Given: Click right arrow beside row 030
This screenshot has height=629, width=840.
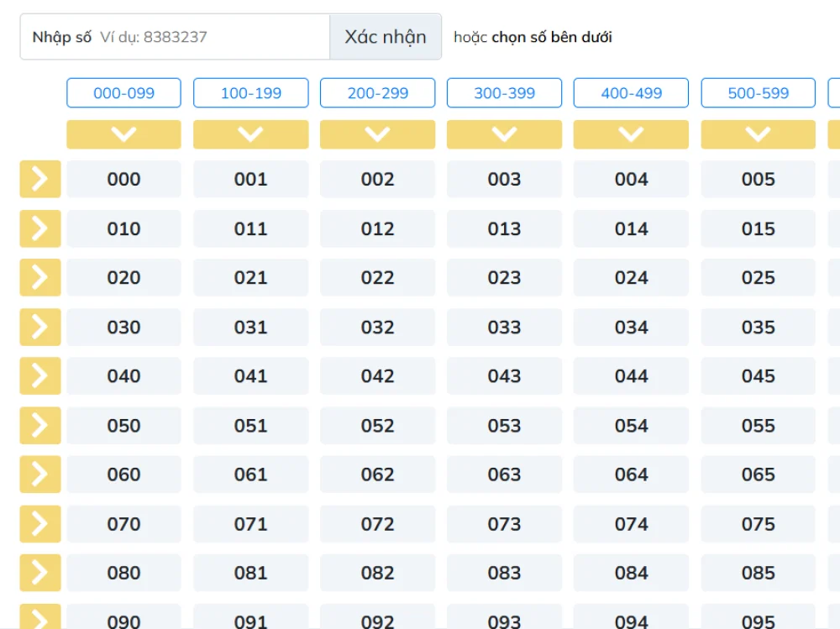Looking at the screenshot, I should coord(40,327).
